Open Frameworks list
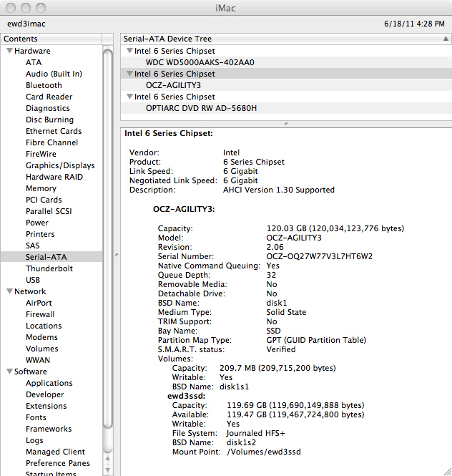 click(x=49, y=429)
